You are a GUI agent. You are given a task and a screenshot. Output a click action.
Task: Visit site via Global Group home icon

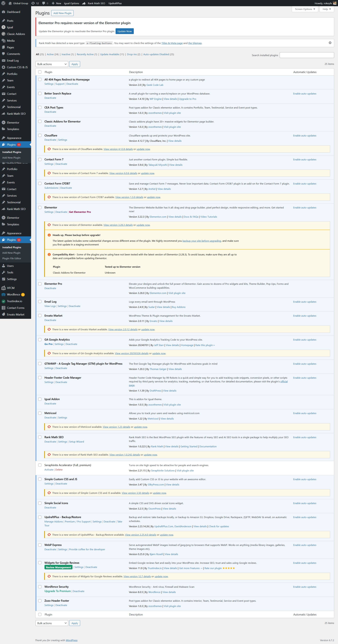10,3
